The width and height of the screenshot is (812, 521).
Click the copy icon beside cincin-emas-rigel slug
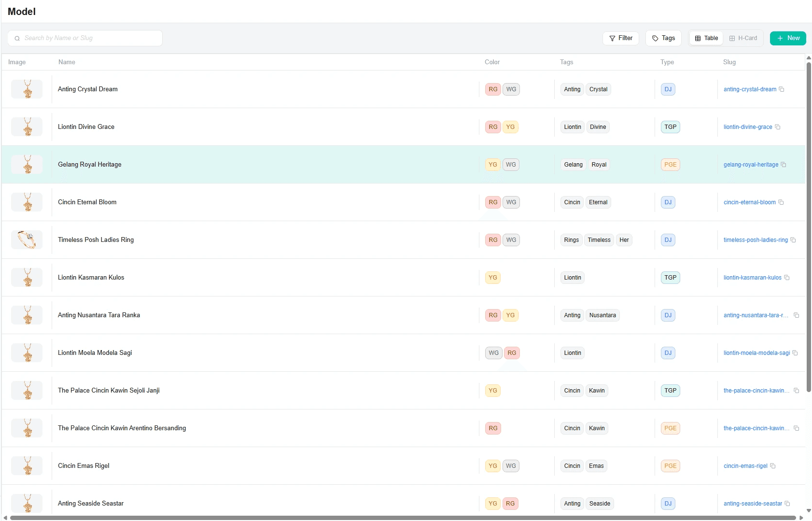(773, 466)
